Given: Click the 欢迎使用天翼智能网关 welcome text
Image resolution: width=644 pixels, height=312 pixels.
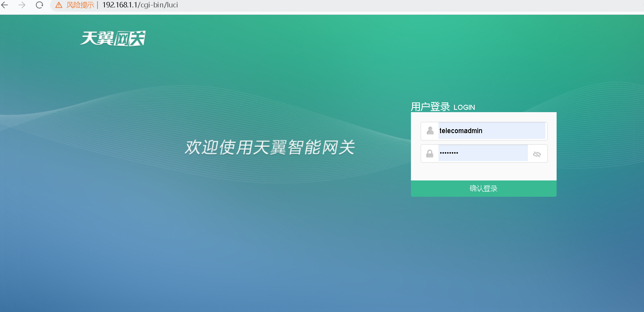Looking at the screenshot, I should tap(270, 147).
